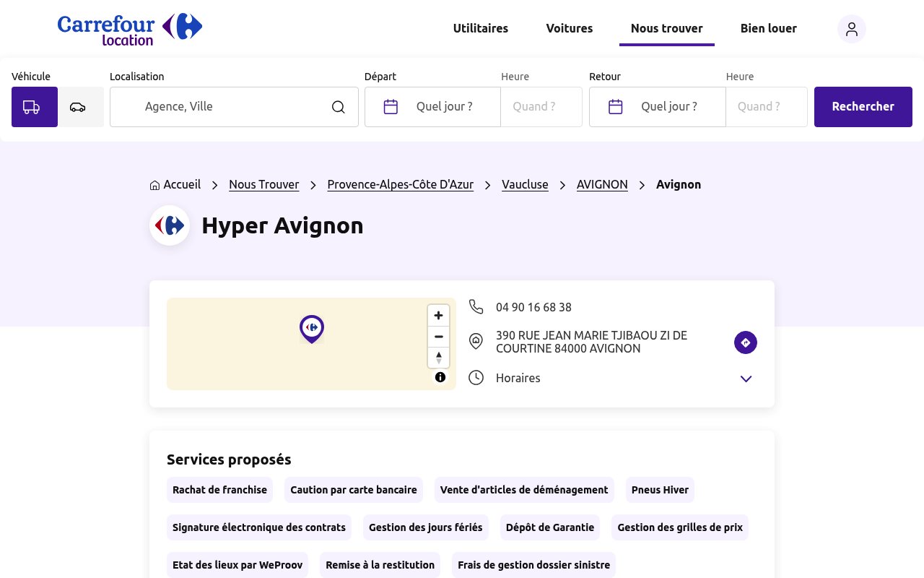Click the round Carrefour logo beside Hyper Avignon
The width and height of the screenshot is (924, 578).
[x=170, y=225]
